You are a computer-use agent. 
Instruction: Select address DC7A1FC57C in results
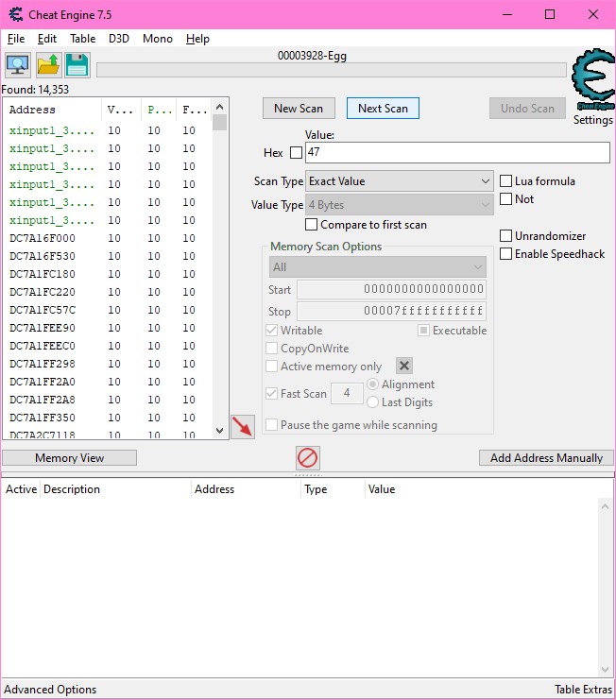click(108, 310)
